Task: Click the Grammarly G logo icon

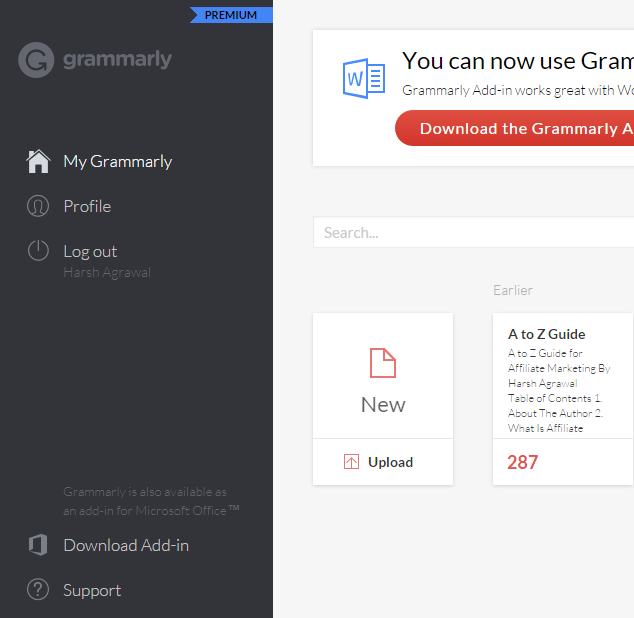Action: [x=36, y=60]
